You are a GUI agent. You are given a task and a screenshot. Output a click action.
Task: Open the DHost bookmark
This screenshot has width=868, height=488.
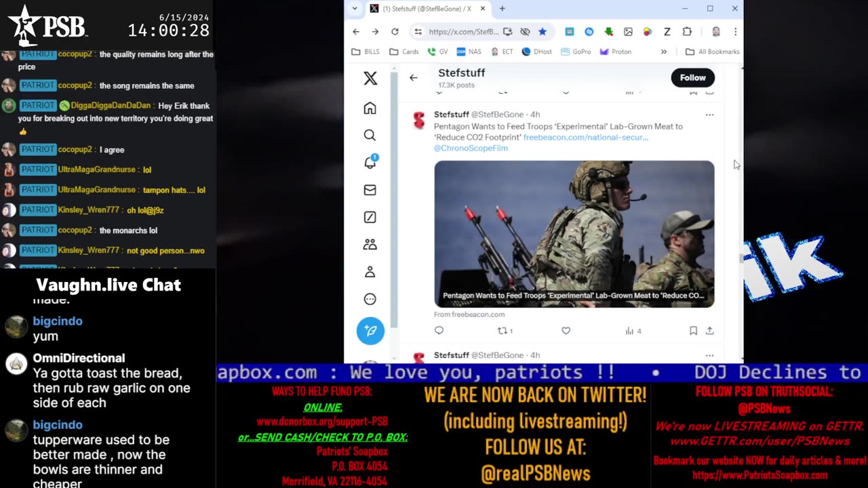pos(537,52)
